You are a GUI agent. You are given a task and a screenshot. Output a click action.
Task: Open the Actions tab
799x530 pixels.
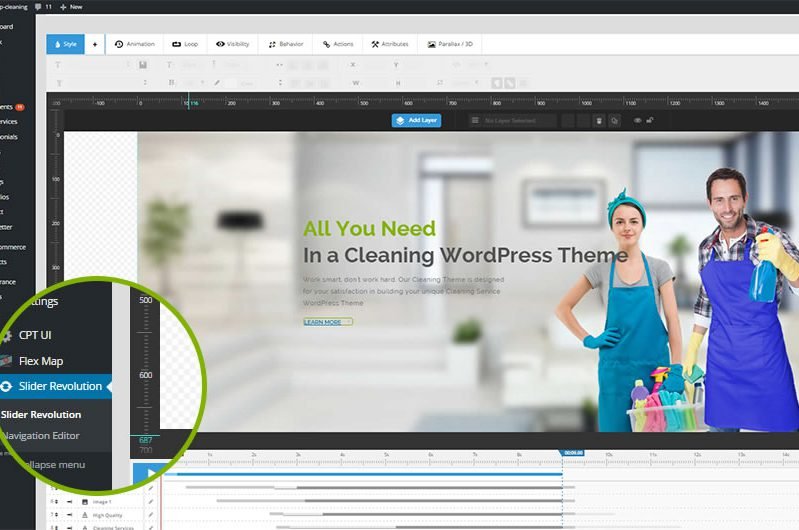[x=338, y=44]
